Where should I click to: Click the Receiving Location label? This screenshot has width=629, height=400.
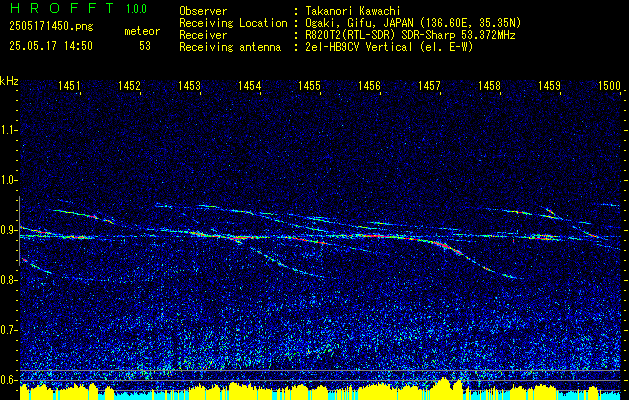[x=233, y=23]
